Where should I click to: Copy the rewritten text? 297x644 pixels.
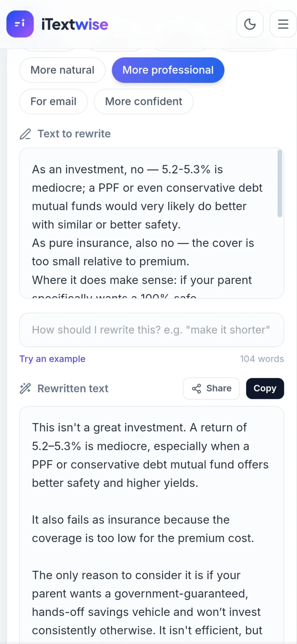coord(265,389)
